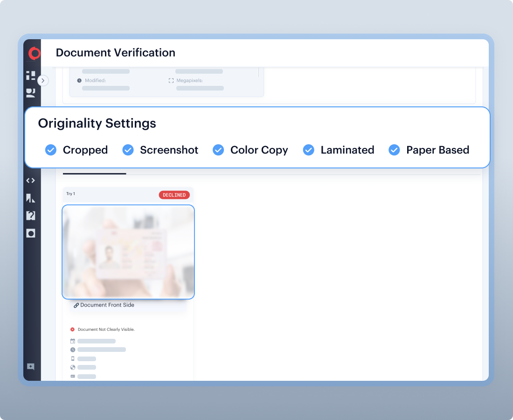Open the declined document thumbnail preview

pos(128,252)
